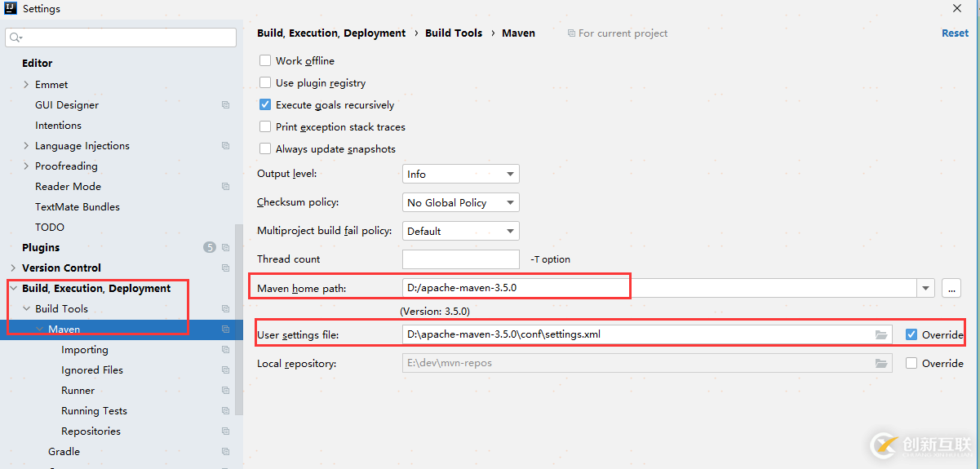This screenshot has width=980, height=469.
Task: Click the folder icon in Local repository field
Action: [x=881, y=364]
